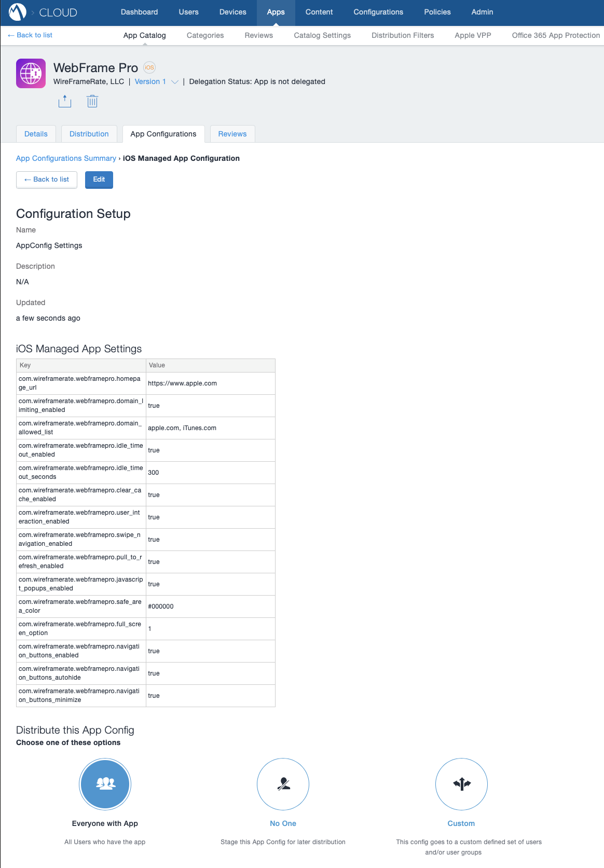Screen dimensions: 604x868
Task: Go to App Catalog submenu
Action: pos(145,35)
